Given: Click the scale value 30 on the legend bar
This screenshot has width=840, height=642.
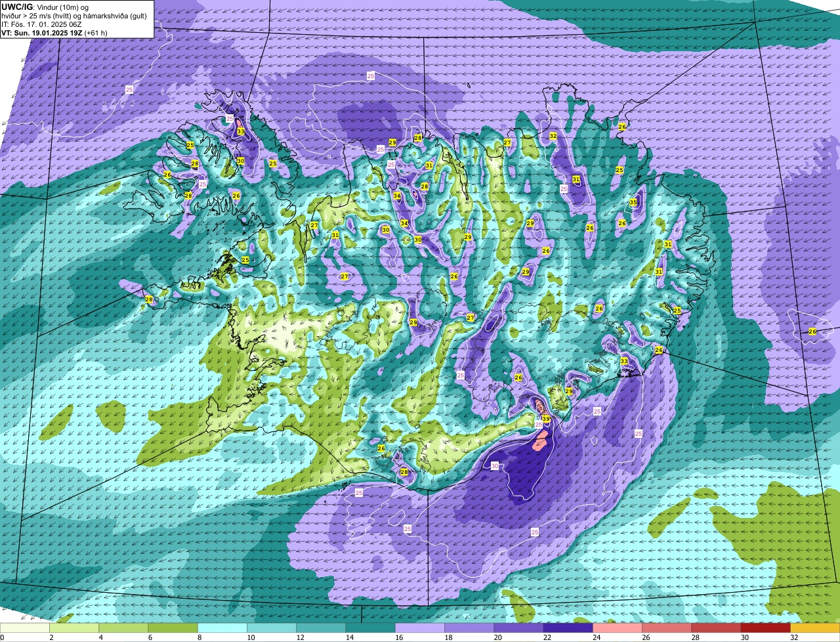Looking at the screenshot, I should coord(745,637).
